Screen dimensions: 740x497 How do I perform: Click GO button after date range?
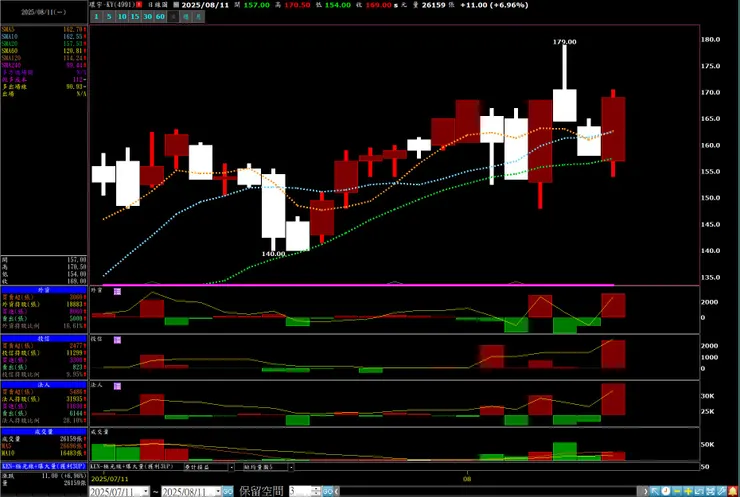coord(227,491)
